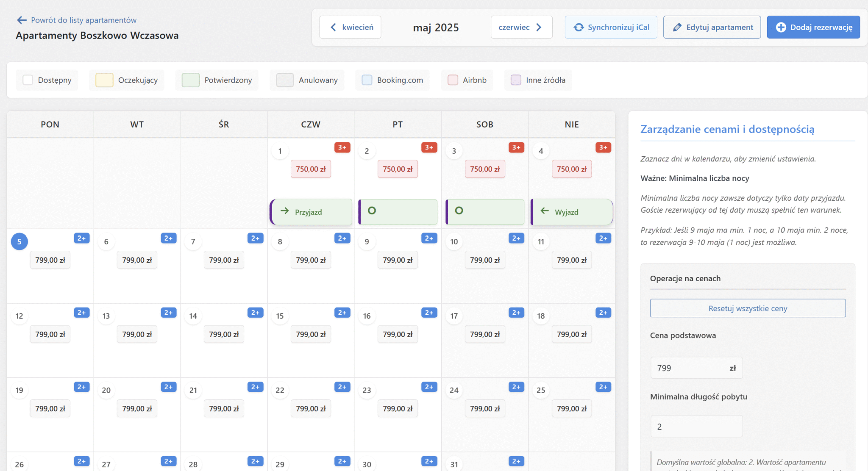Select day 16 in the calendar
Viewport: 868px width, 471px height.
point(367,316)
